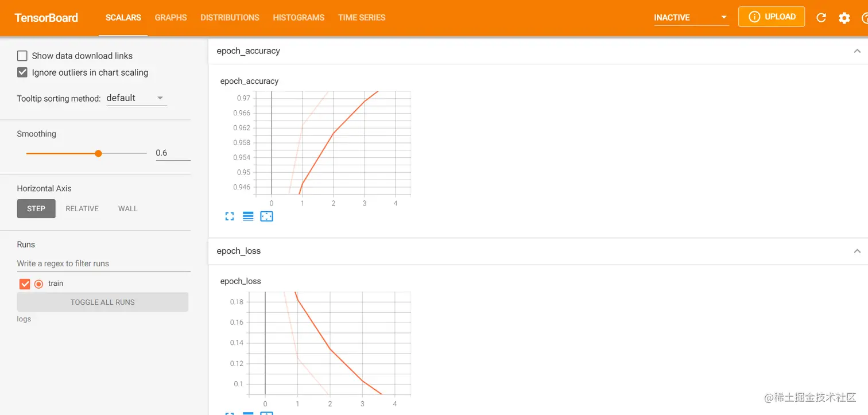Fit epoch_accuracy chart domain to data
This screenshot has width=868, height=415.
click(266, 216)
